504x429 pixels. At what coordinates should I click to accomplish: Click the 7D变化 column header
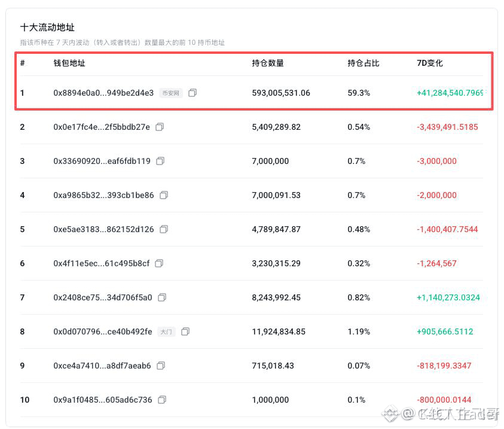[x=429, y=63]
